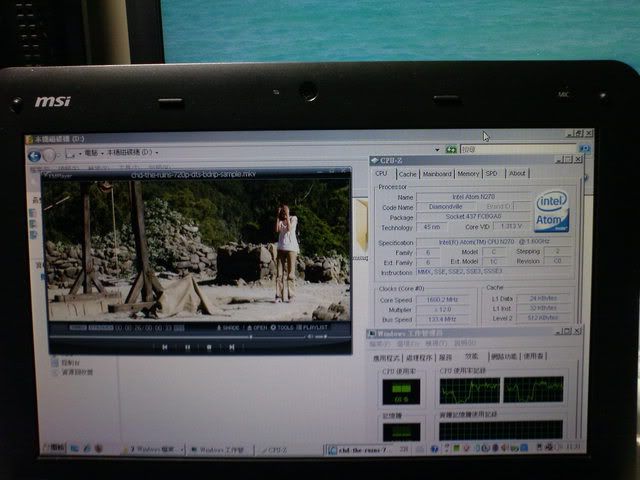Click the Core Speed MHz value
Screen dimensions: 640x480
coord(442,300)
